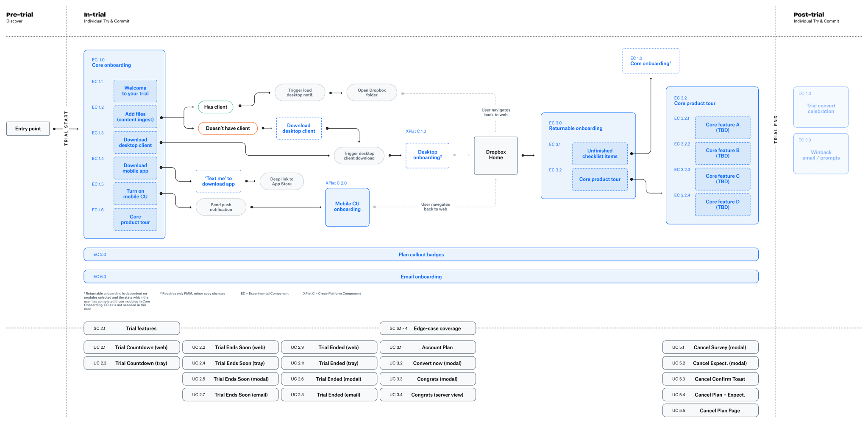
Task: Select the 'Send push notification' pill
Action: click(x=221, y=207)
